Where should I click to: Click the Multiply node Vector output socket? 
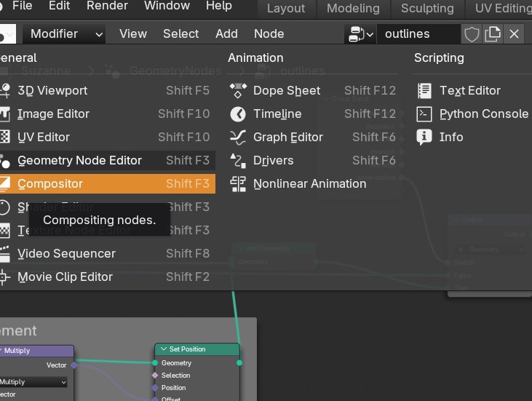click(74, 365)
